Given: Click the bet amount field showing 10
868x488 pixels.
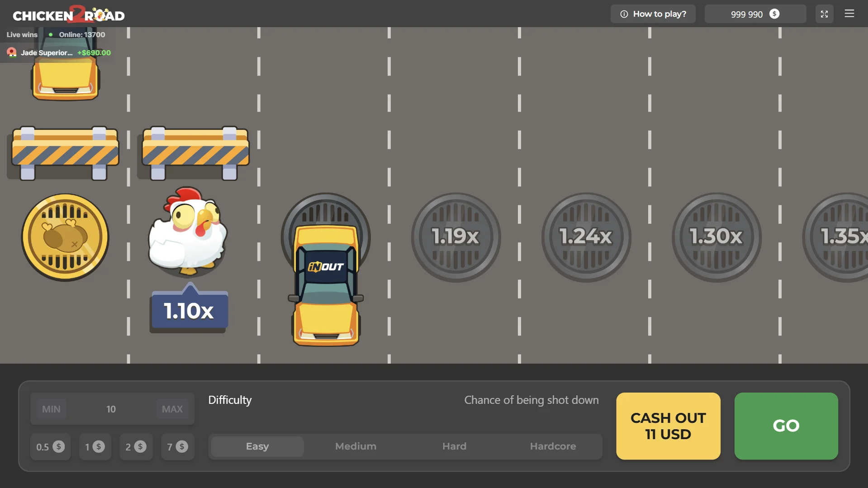Looking at the screenshot, I should coord(111,409).
